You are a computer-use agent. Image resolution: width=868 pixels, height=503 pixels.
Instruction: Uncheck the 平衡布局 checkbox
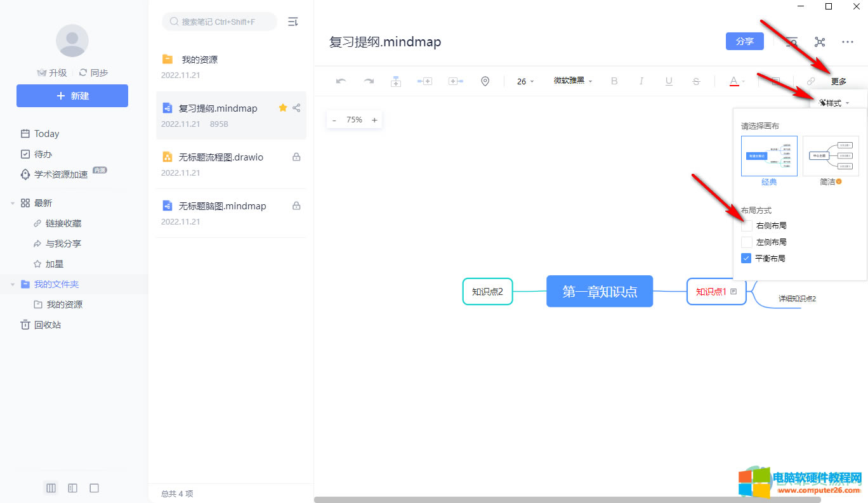[x=747, y=258]
